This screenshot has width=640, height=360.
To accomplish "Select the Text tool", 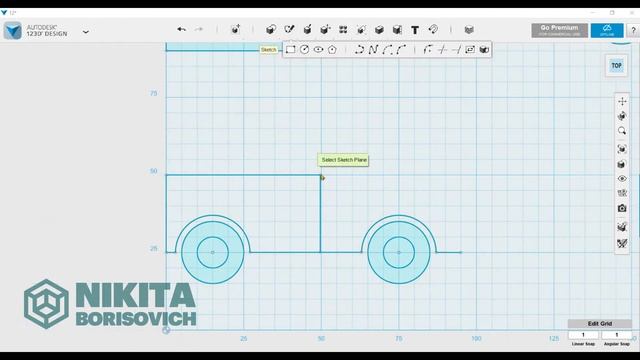I will [415, 30].
